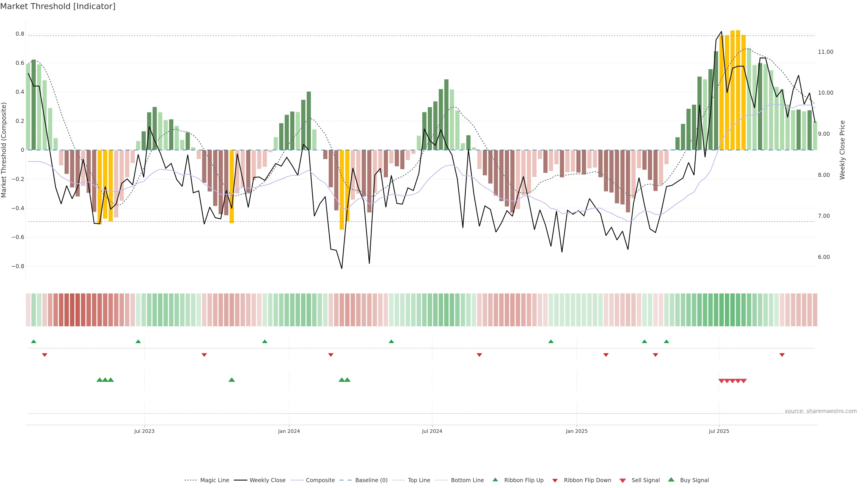Click the Jul 2025 x-axis label
The height and width of the screenshot is (488, 868).
(x=719, y=431)
